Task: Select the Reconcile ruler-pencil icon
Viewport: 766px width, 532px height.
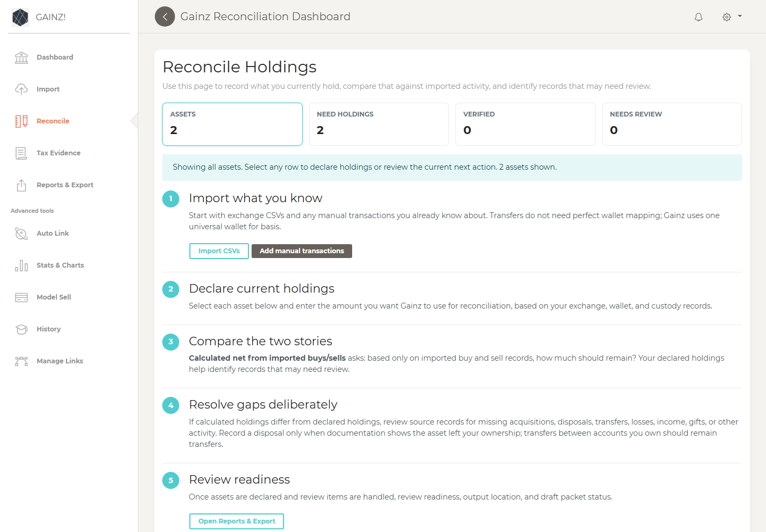Action: (21, 121)
